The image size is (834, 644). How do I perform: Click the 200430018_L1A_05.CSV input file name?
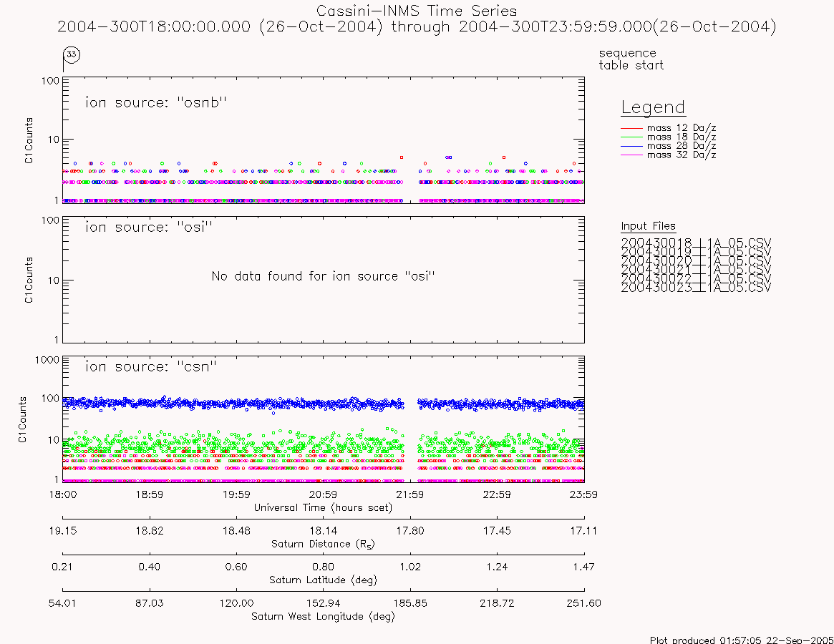[x=696, y=243]
